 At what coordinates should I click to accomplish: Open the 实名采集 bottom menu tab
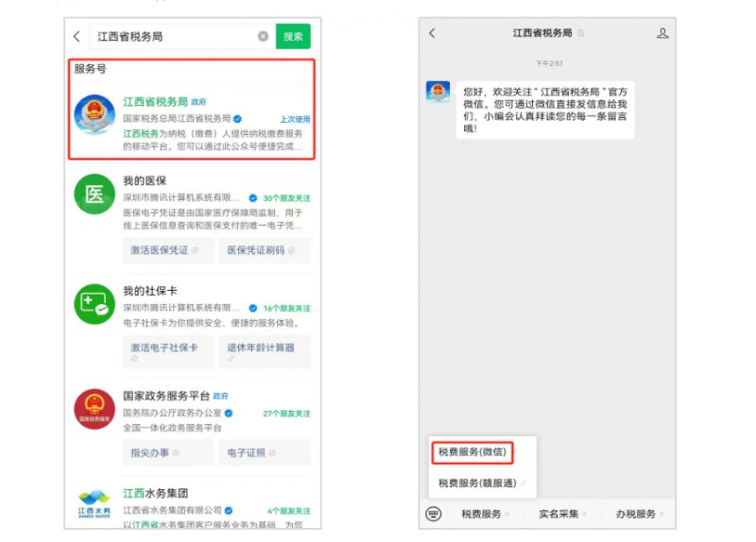(x=559, y=514)
